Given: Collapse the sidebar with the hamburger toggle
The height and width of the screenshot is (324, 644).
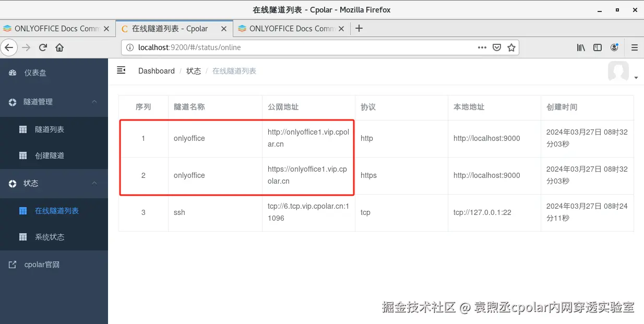Looking at the screenshot, I should (121, 70).
